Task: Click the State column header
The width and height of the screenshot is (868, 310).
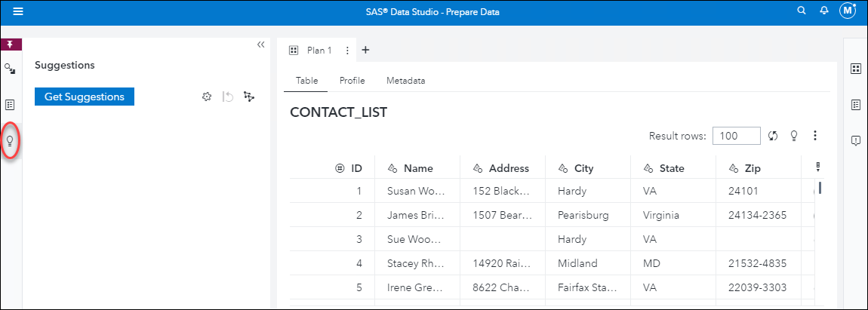Action: click(670, 168)
